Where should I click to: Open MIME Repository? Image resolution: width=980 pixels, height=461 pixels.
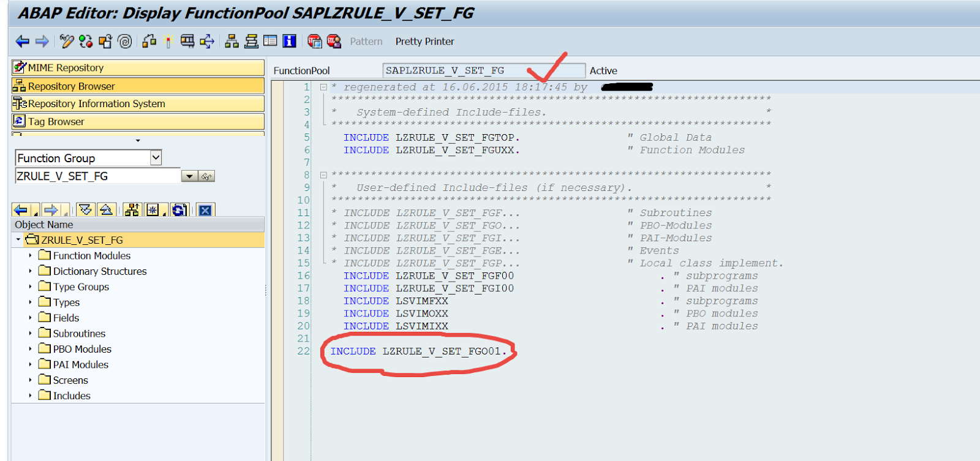pyautogui.click(x=138, y=67)
